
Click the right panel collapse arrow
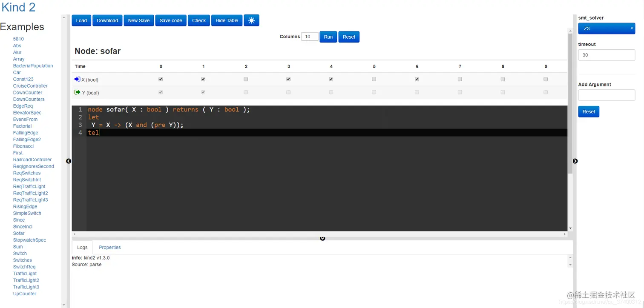(x=575, y=161)
